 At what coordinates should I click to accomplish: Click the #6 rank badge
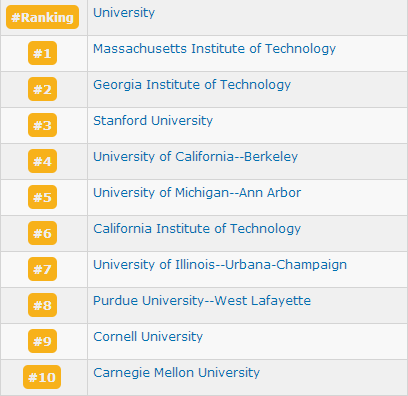(x=42, y=233)
